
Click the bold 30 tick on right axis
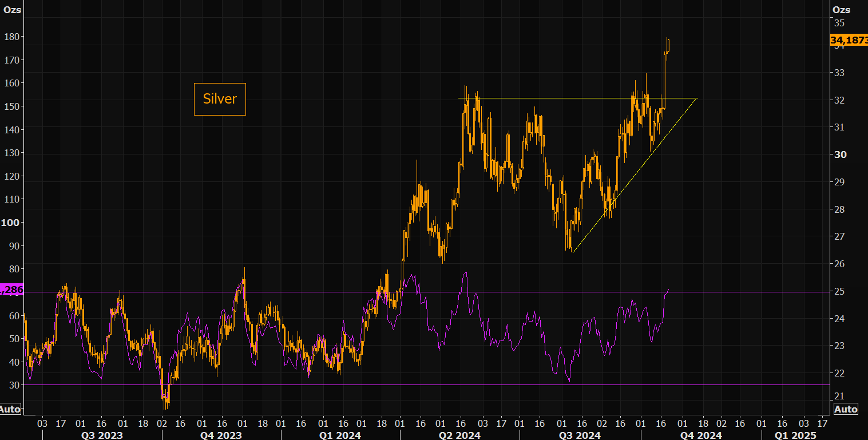click(840, 154)
